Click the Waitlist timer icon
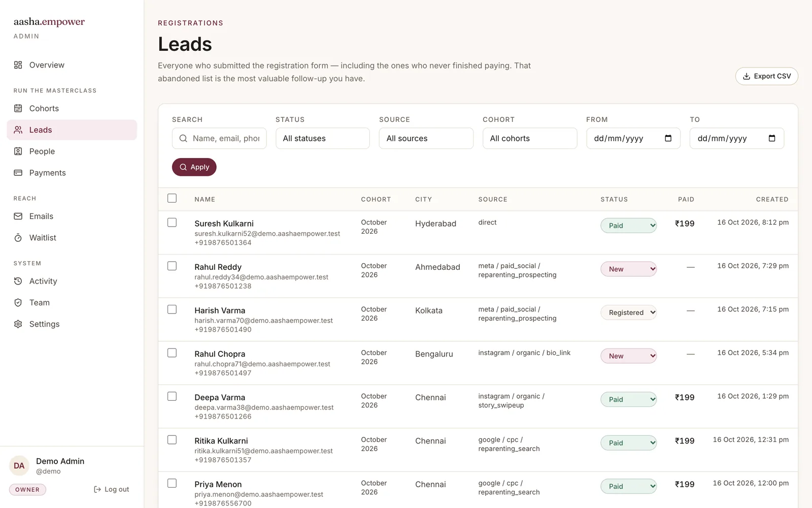 point(18,238)
